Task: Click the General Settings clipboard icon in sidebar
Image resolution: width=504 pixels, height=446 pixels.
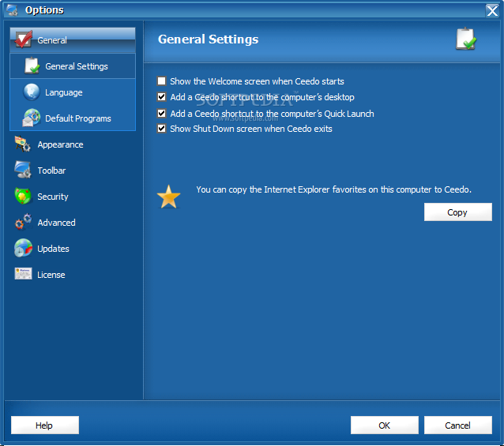Action: 32,66
